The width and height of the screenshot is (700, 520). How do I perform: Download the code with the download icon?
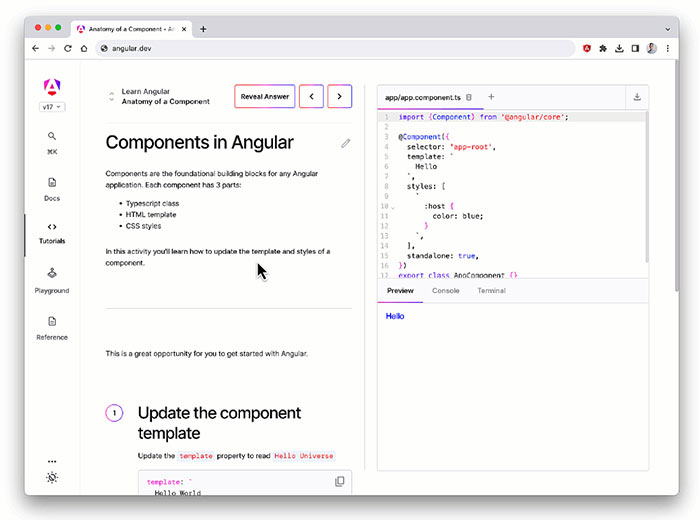637,97
